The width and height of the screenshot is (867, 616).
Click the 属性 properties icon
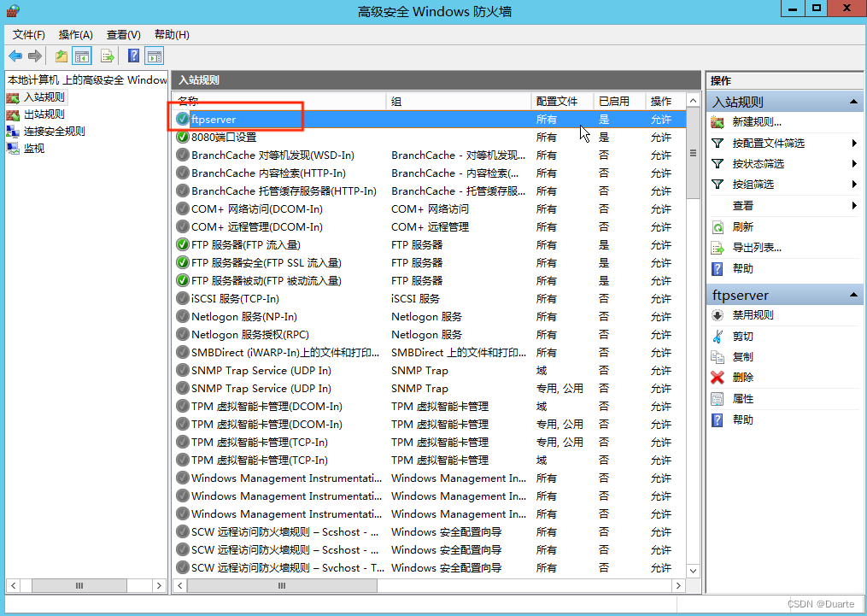point(718,399)
